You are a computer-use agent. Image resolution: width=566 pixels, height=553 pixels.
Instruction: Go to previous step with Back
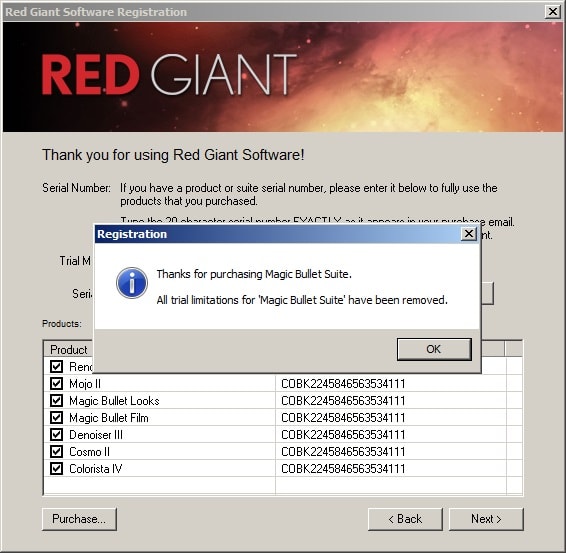tap(405, 519)
